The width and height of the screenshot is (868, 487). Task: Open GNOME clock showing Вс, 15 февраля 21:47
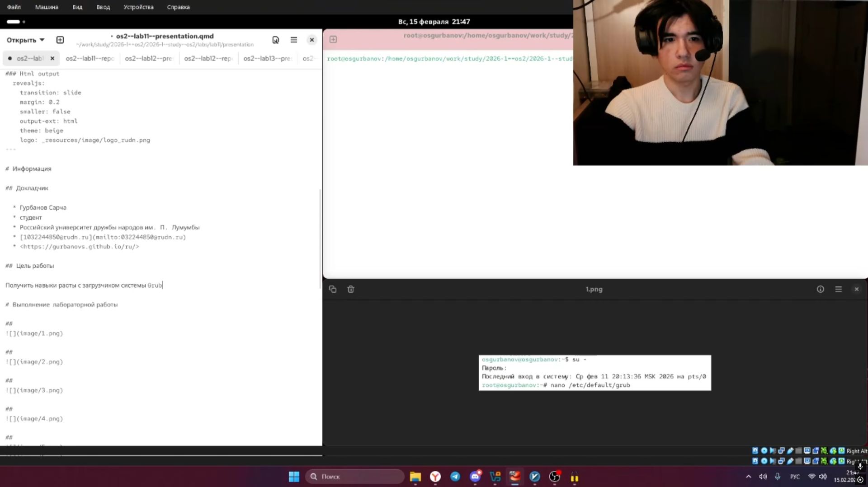coord(434,22)
